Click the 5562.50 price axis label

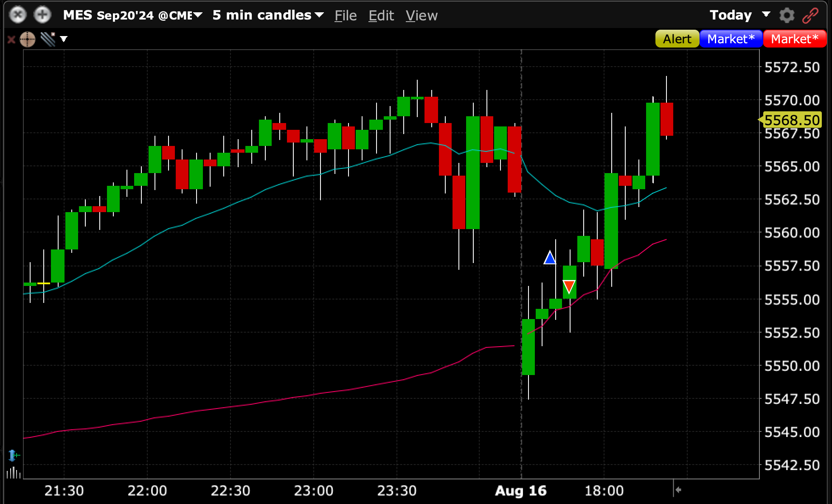tap(792, 199)
